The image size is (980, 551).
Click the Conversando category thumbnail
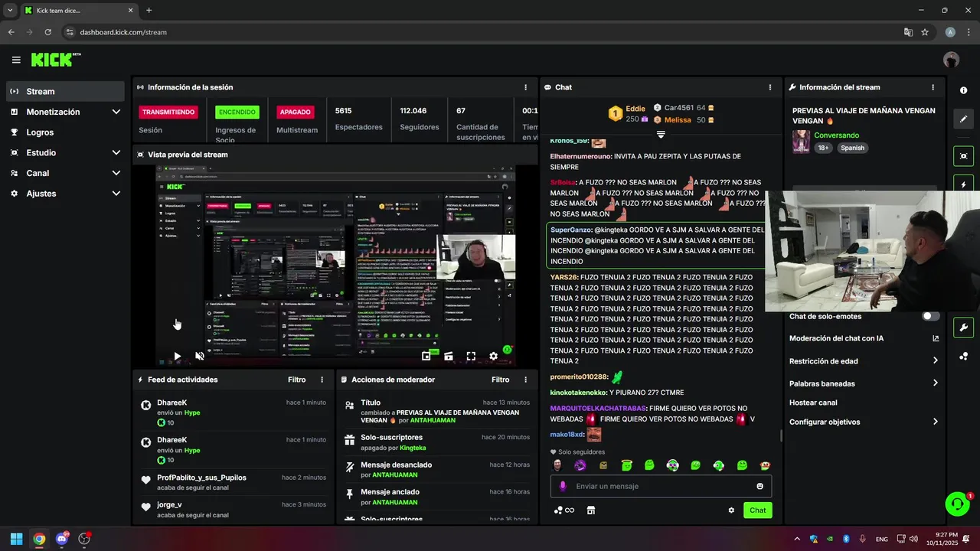click(801, 142)
